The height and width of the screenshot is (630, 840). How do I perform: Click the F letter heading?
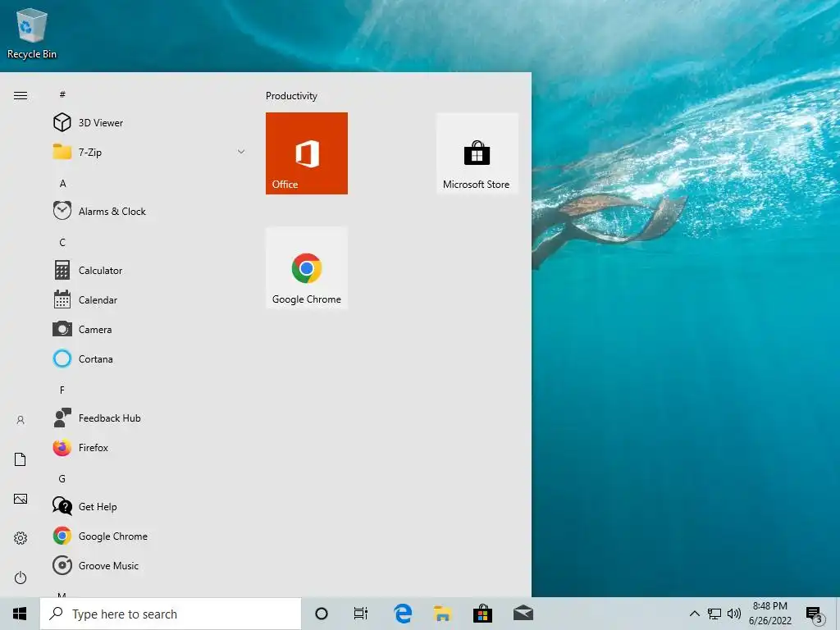point(62,390)
